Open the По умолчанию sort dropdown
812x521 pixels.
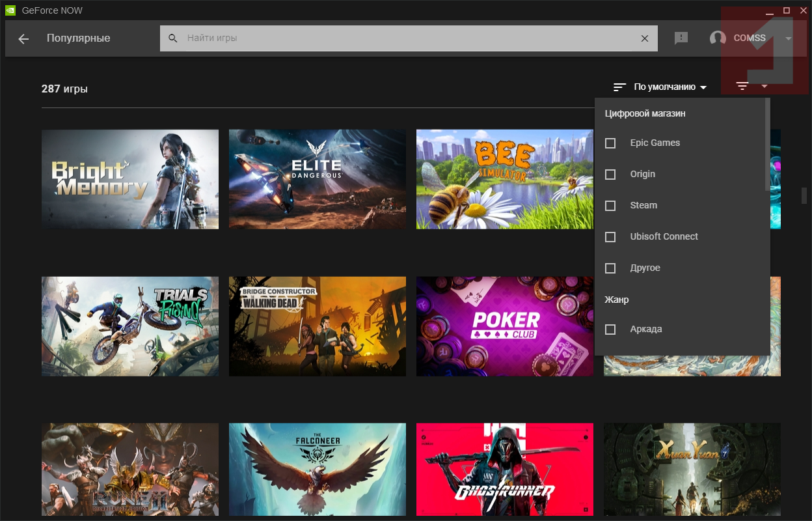tap(670, 87)
